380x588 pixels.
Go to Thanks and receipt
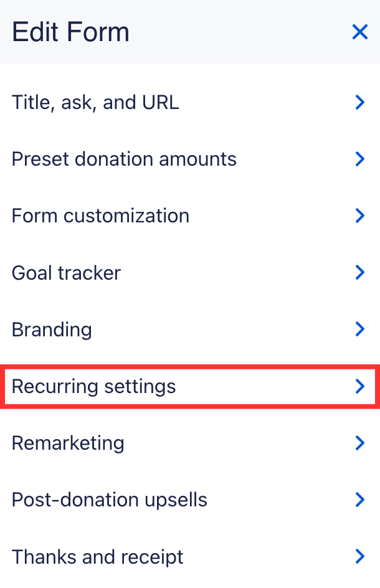coord(97,556)
